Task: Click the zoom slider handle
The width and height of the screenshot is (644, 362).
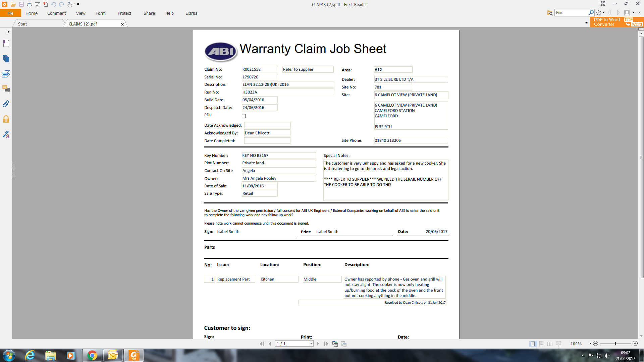Action: [x=615, y=344]
